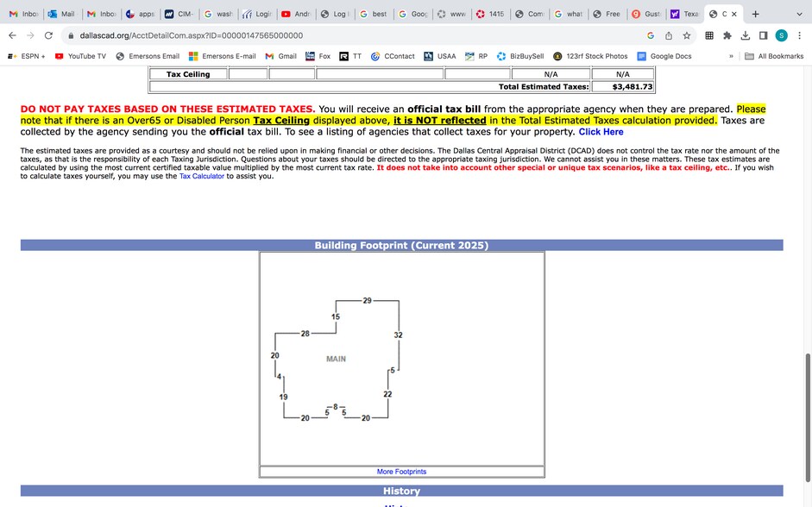Switch to the apps tab with the Texas icon
The image size is (812, 507).
click(x=141, y=14)
